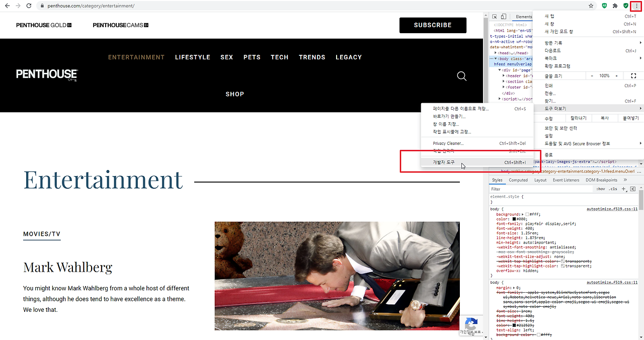The image size is (644, 340).
Task: Open the #212529 color swatch
Action: pos(515,325)
